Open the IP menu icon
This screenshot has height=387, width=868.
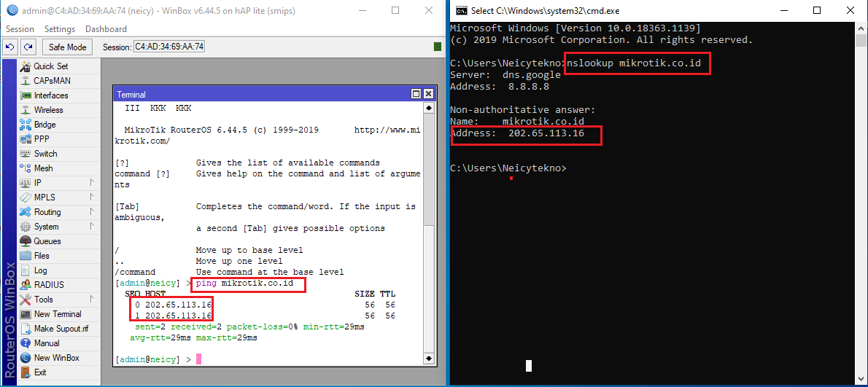(25, 183)
